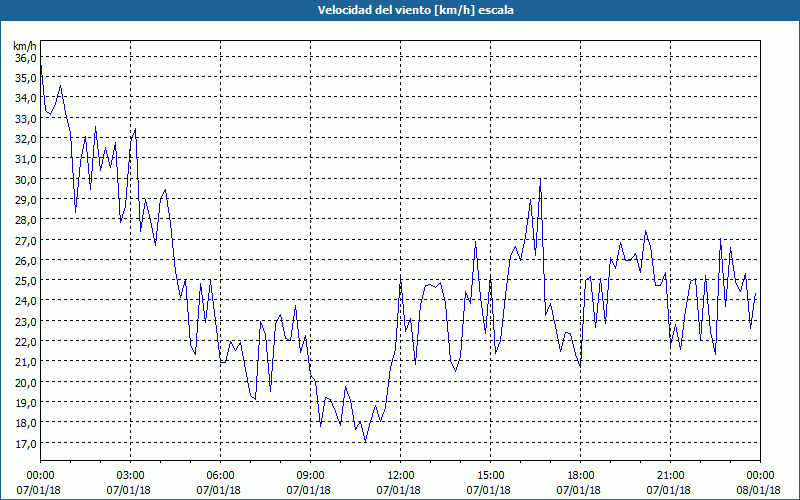Select the '07/01/18' date under 09:00
The height and width of the screenshot is (500, 800).
point(309,490)
